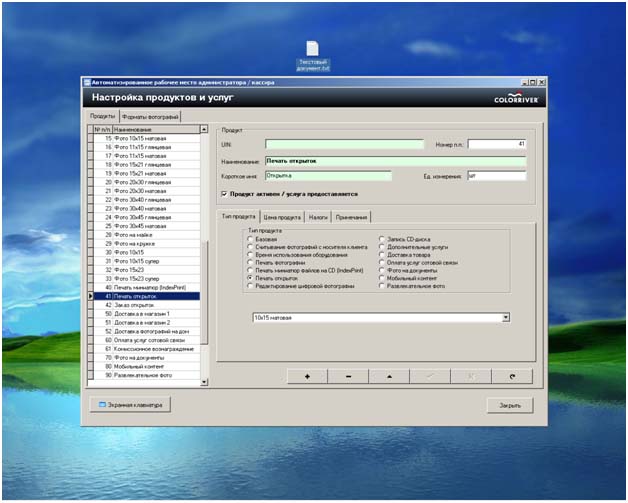This screenshot has width=628, height=503.
Task: Click the minus (delete record) button
Action: click(347, 376)
